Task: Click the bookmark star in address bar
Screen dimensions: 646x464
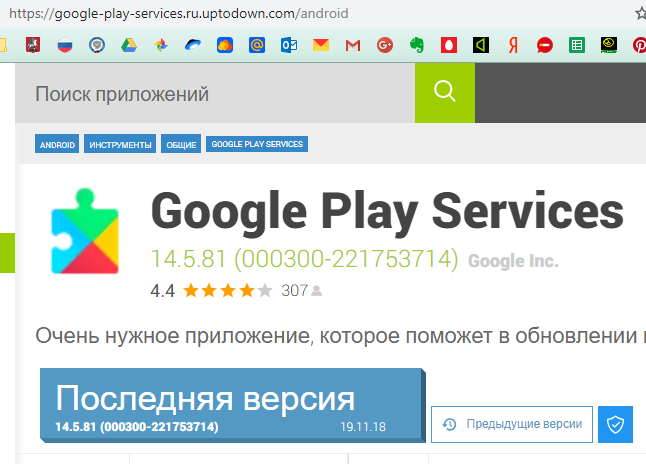Action: coord(641,14)
